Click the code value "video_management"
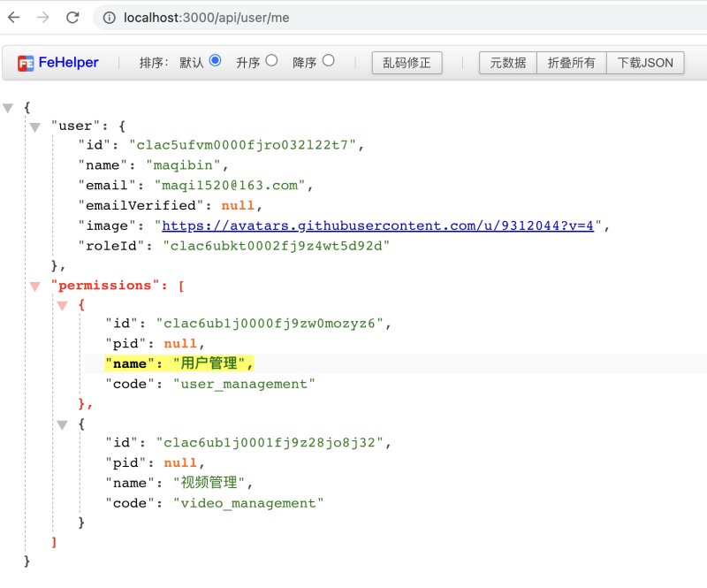 248,503
